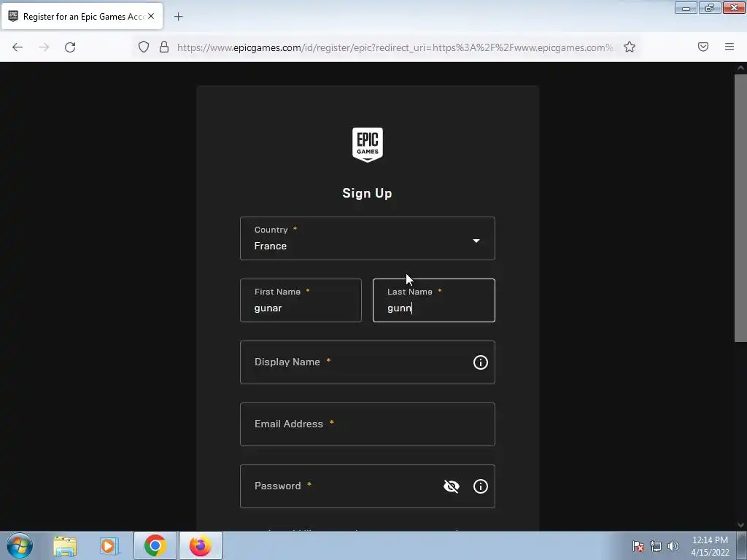747x560 pixels.
Task: Click the Firefox taskbar button
Action: (x=201, y=545)
